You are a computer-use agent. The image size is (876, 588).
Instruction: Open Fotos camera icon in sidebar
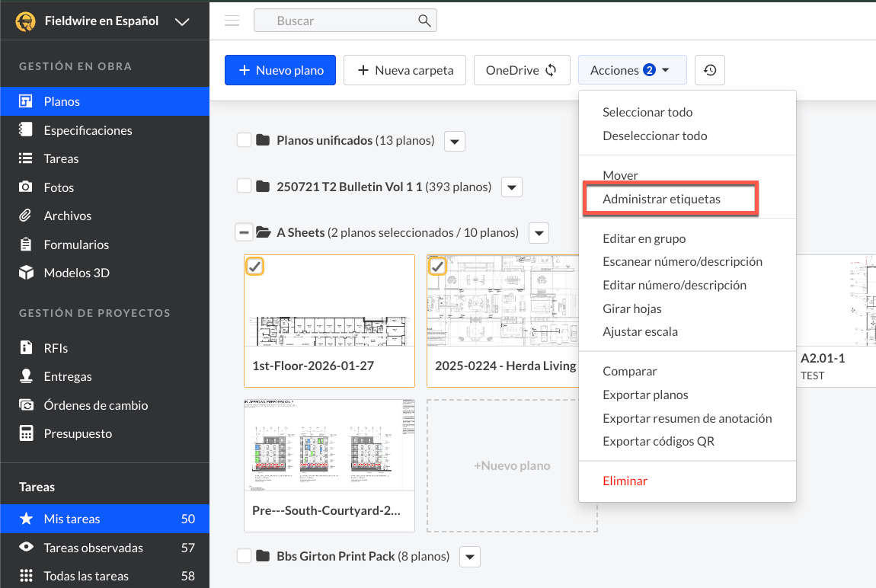26,187
